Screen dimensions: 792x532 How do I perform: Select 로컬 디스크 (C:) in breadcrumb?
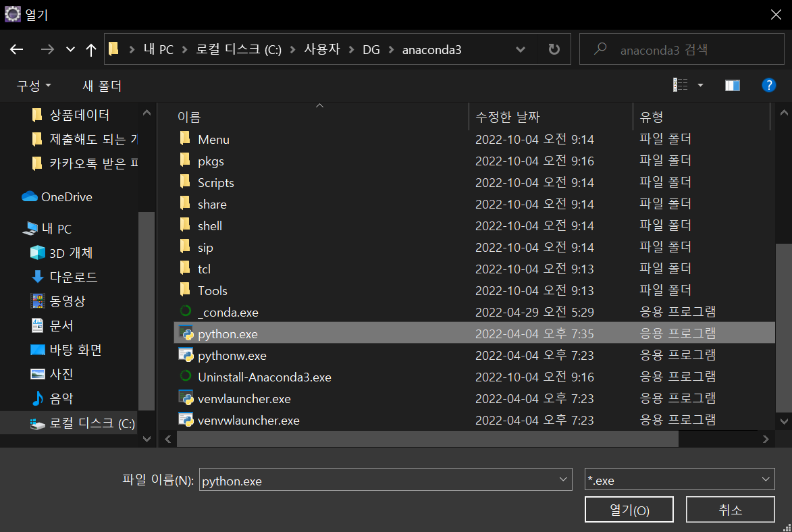click(x=238, y=49)
